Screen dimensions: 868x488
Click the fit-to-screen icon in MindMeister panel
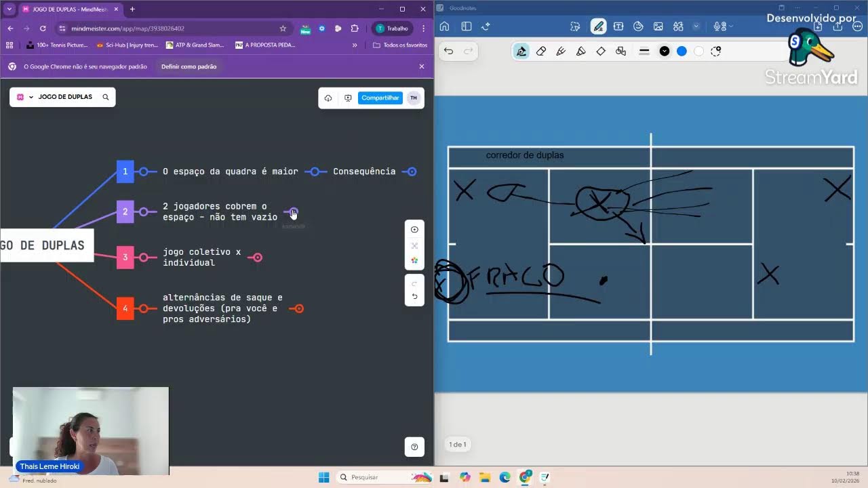[414, 245]
